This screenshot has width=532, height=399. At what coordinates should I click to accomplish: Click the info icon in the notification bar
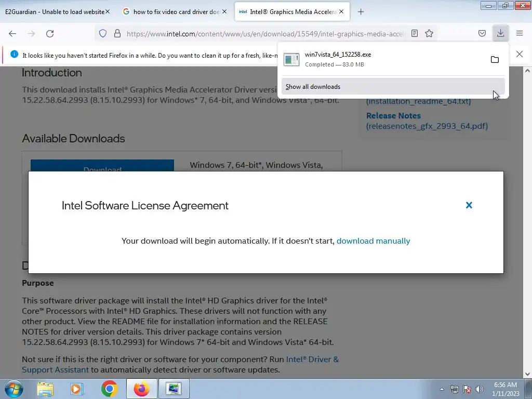(x=14, y=54)
